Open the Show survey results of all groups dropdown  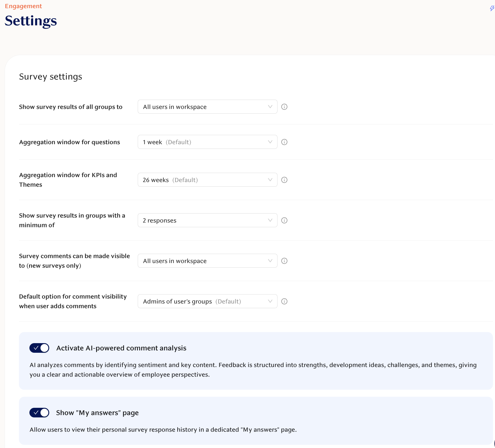pos(207,107)
